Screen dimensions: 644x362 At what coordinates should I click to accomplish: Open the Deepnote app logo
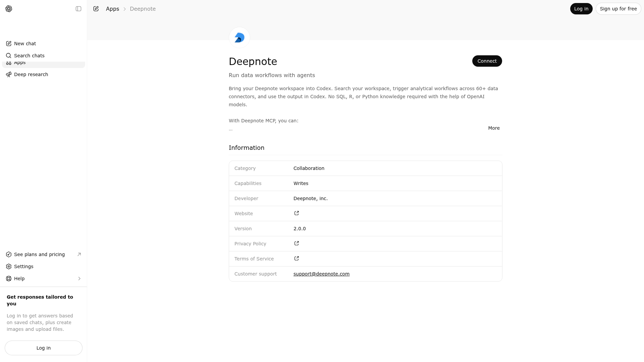(239, 38)
